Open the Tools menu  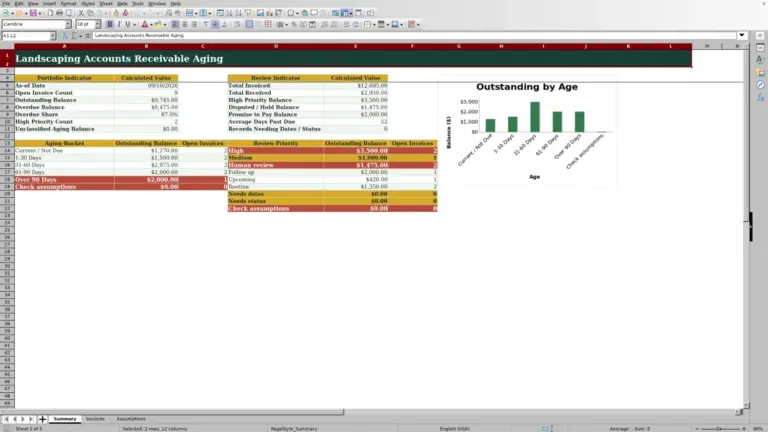138,3
